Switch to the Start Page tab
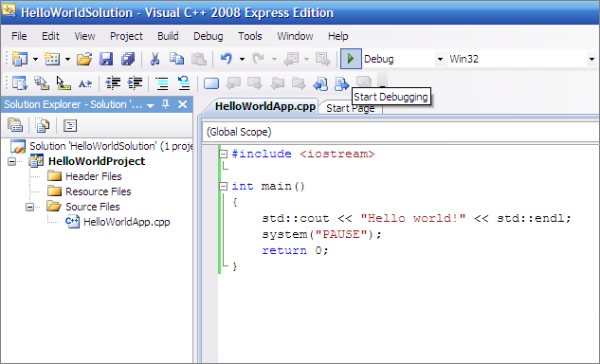Screen dimensions: 600x364 [350, 108]
